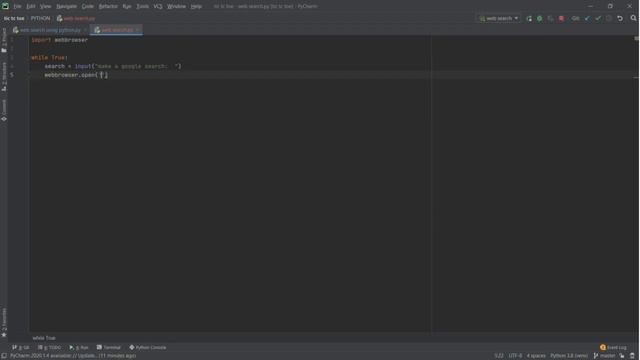
Task: Click the Run (rerun) toolbar icon
Action: (x=529, y=18)
